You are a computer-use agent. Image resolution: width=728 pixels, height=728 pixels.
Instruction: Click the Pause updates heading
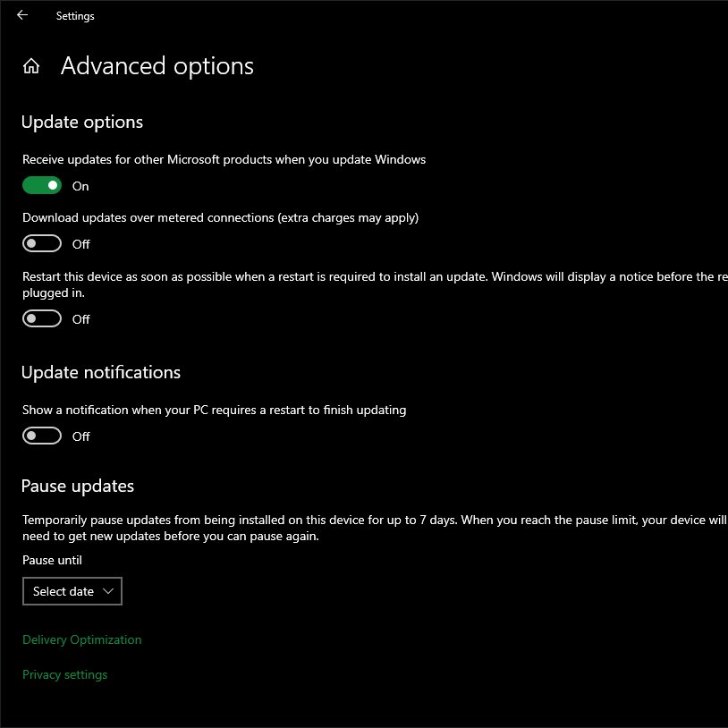click(x=77, y=486)
